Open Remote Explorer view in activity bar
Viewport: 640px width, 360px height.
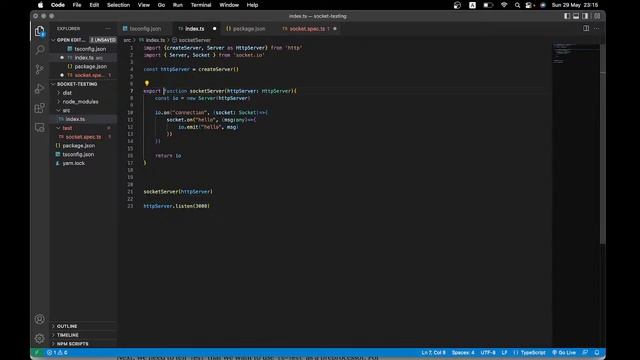40,127
